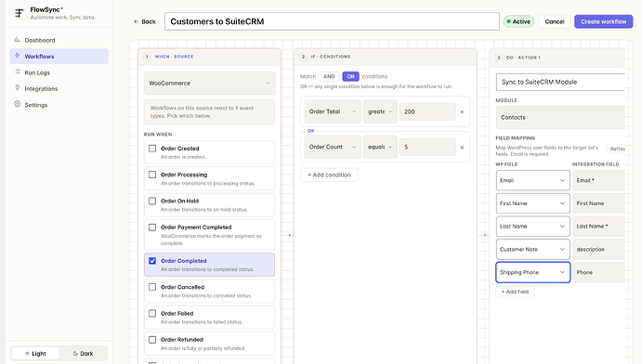Open the Workflows page

(59, 57)
